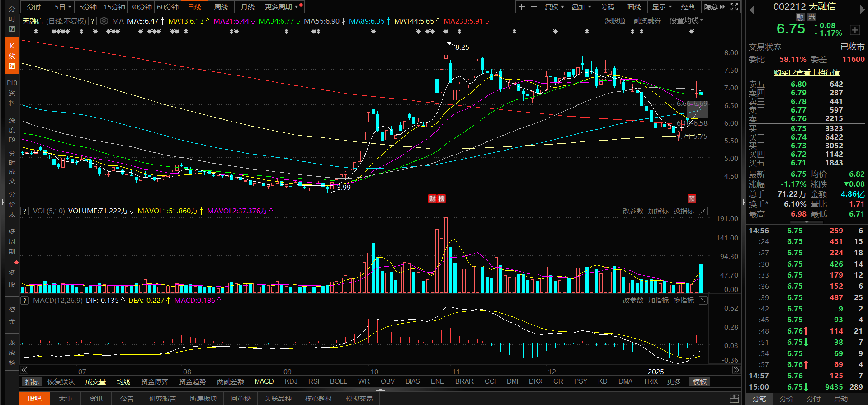Click 深股通 link above chart
The image size is (868, 405).
[x=615, y=21]
